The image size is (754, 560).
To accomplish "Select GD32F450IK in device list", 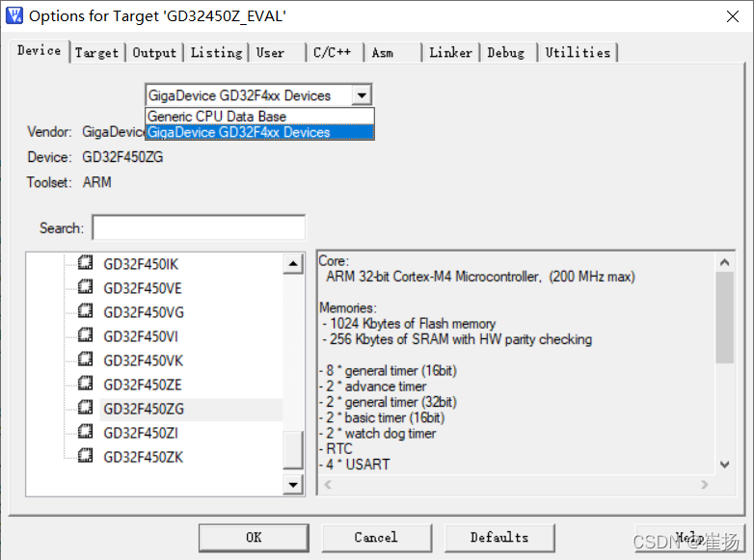I will click(x=141, y=264).
